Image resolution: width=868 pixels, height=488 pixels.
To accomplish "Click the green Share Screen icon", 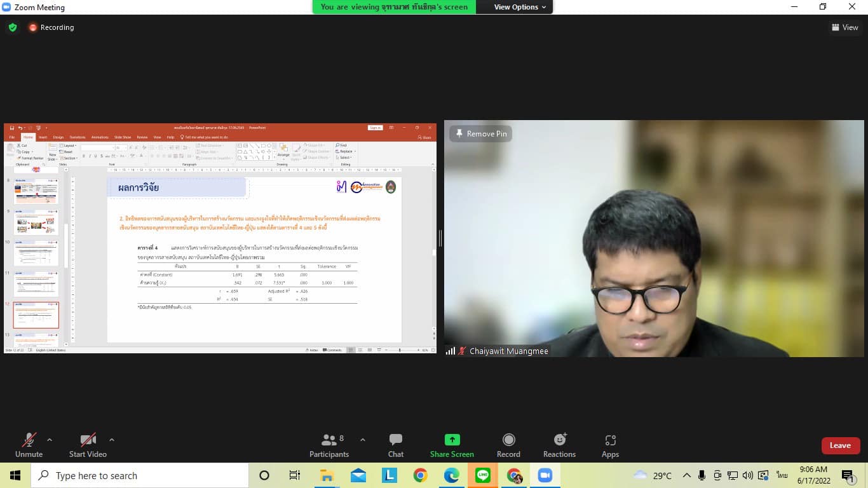I will [452, 440].
